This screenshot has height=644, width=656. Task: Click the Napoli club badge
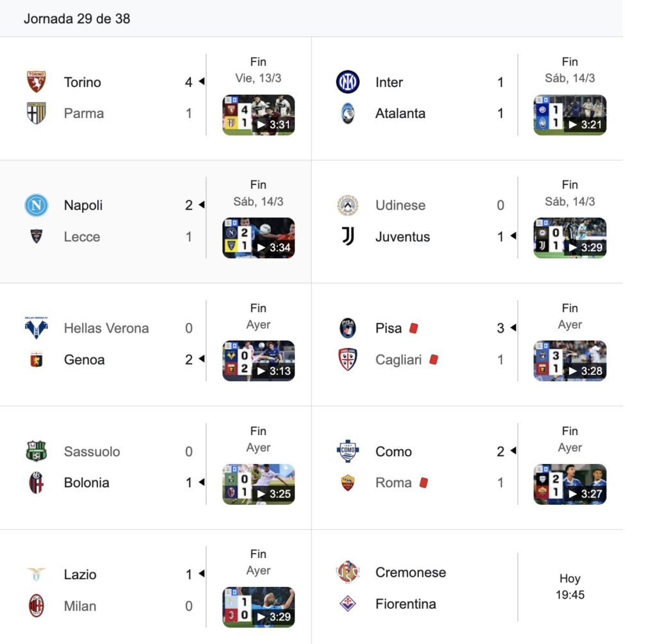[36, 206]
